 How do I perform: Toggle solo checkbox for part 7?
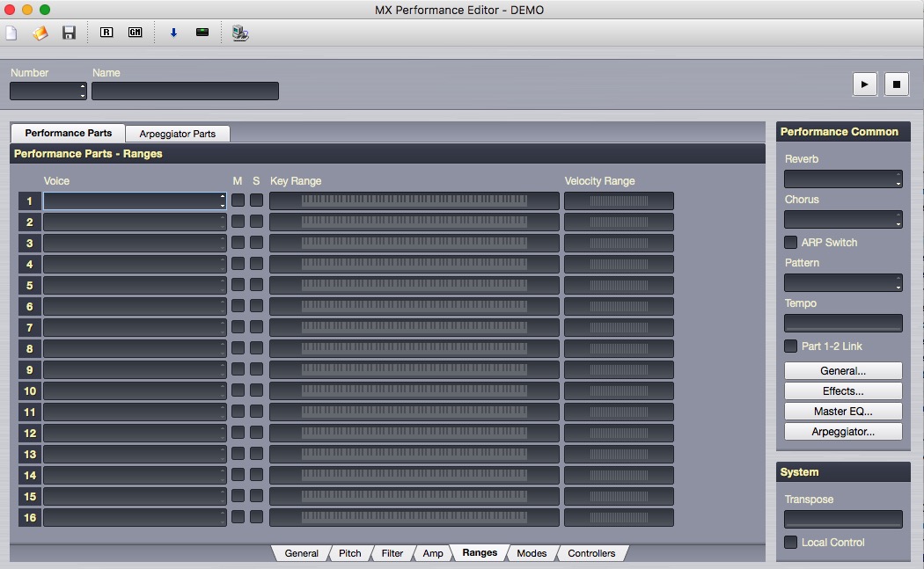[x=256, y=327]
